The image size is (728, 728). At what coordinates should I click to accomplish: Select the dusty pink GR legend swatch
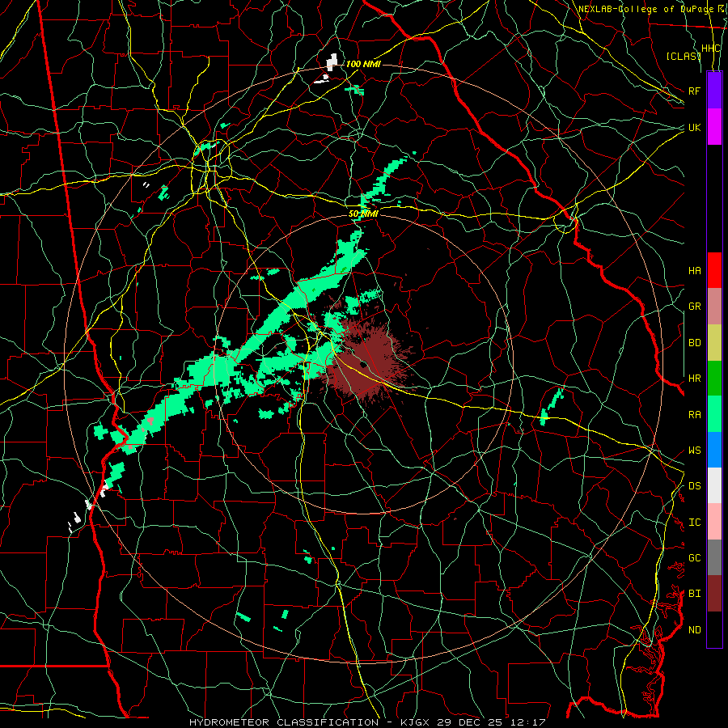714,306
